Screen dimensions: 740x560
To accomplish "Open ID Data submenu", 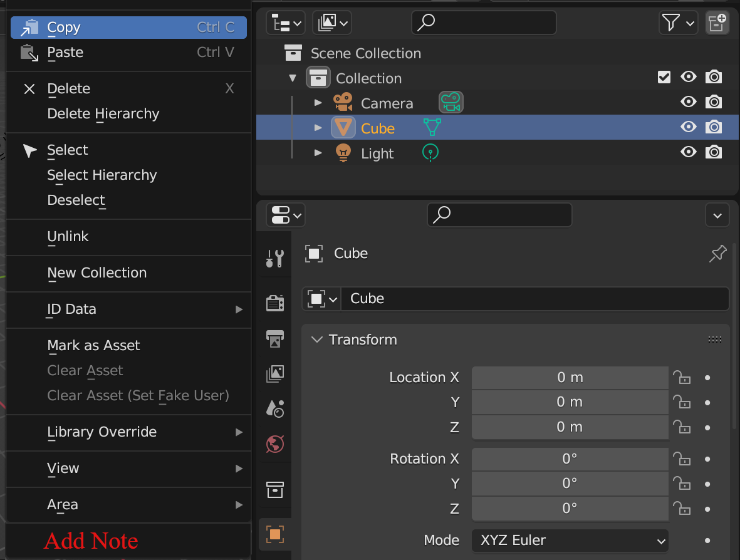I will [x=128, y=309].
